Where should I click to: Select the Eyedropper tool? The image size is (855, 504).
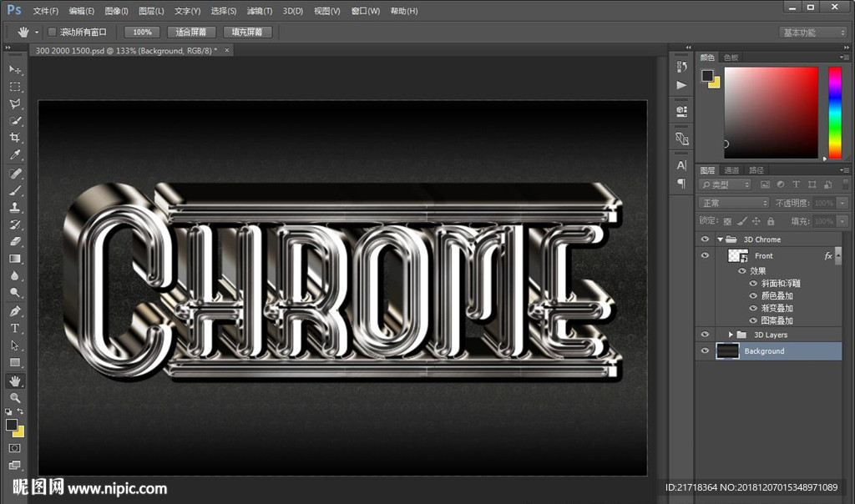point(15,154)
